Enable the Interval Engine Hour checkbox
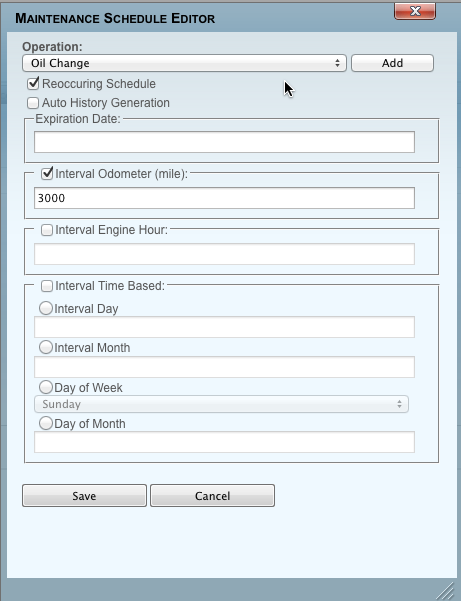 click(x=47, y=230)
